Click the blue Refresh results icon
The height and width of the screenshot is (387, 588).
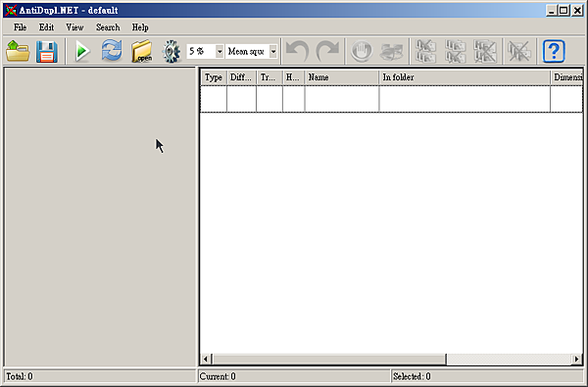pos(112,51)
